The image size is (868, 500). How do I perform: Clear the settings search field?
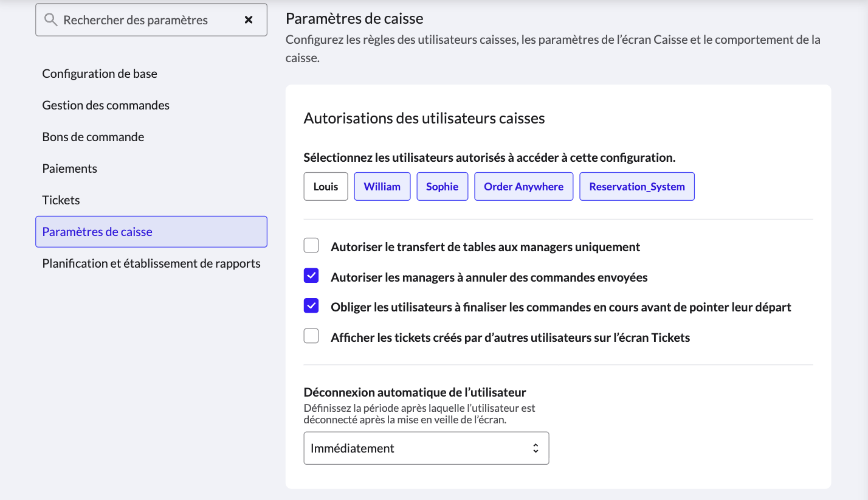click(249, 20)
